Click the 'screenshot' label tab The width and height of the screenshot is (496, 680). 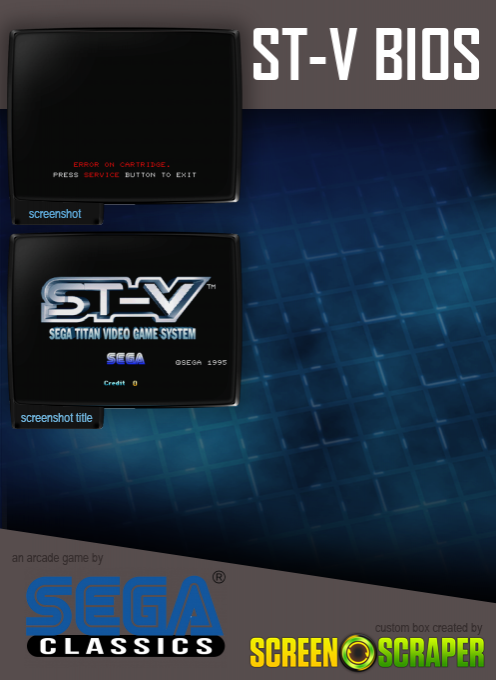click(x=57, y=214)
